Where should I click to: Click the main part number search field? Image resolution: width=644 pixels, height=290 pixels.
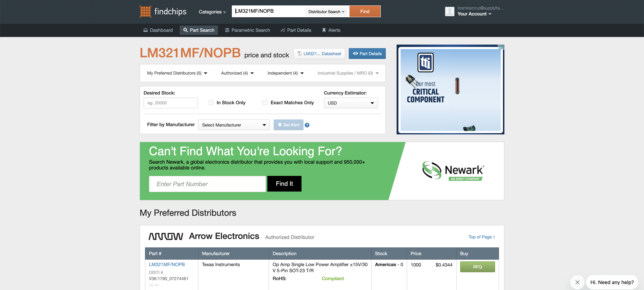click(268, 11)
